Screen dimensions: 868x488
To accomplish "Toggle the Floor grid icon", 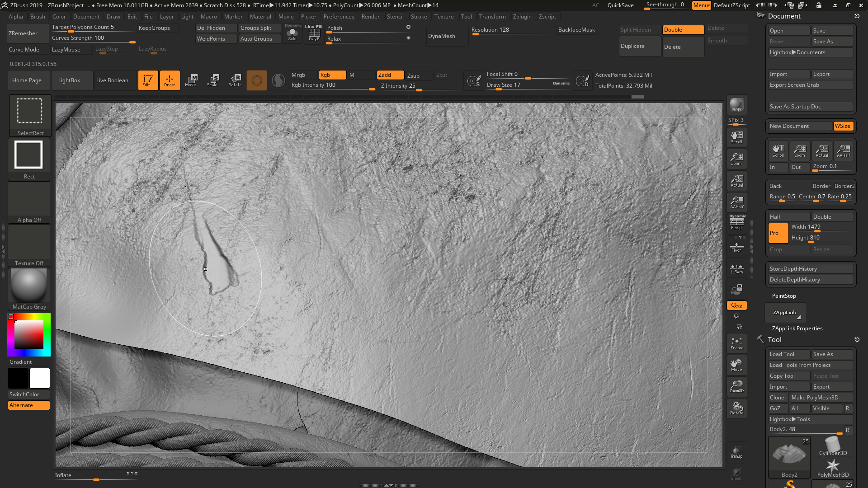I will click(x=736, y=246).
